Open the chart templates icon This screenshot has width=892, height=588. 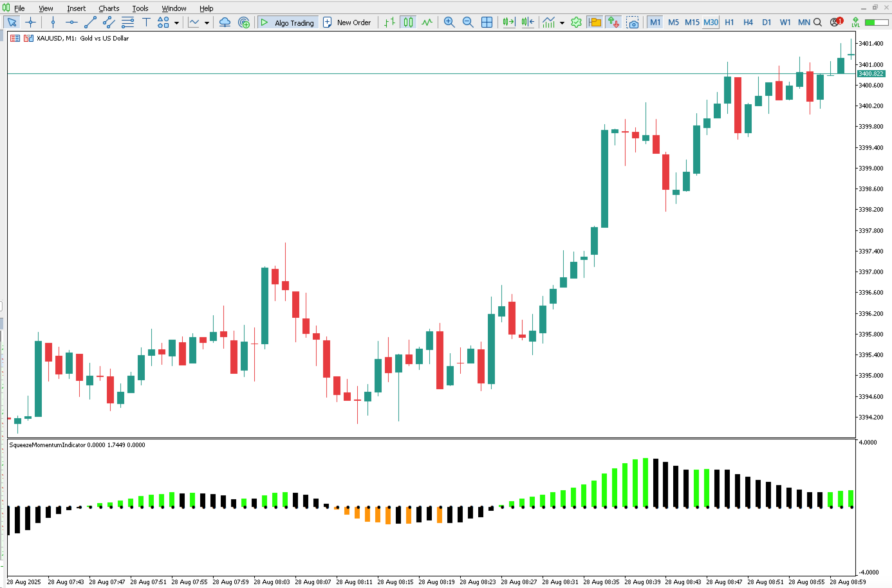(x=549, y=23)
